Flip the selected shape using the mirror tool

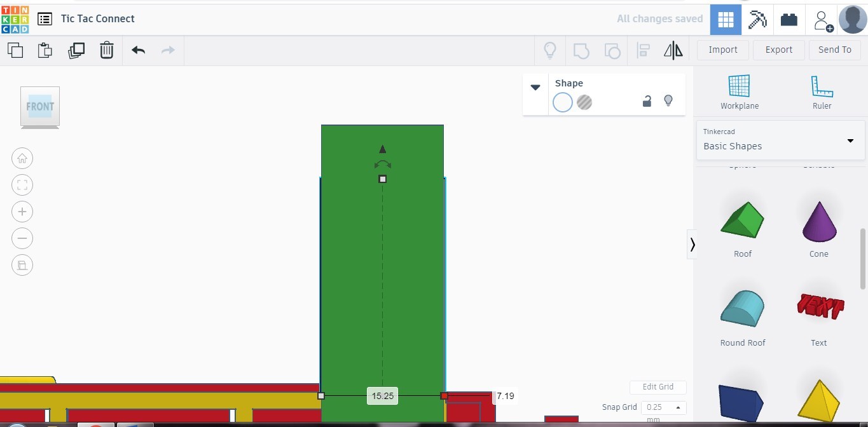673,50
